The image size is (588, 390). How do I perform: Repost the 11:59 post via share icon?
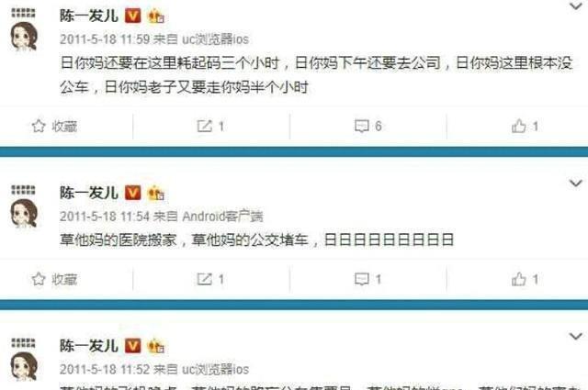click(x=204, y=127)
